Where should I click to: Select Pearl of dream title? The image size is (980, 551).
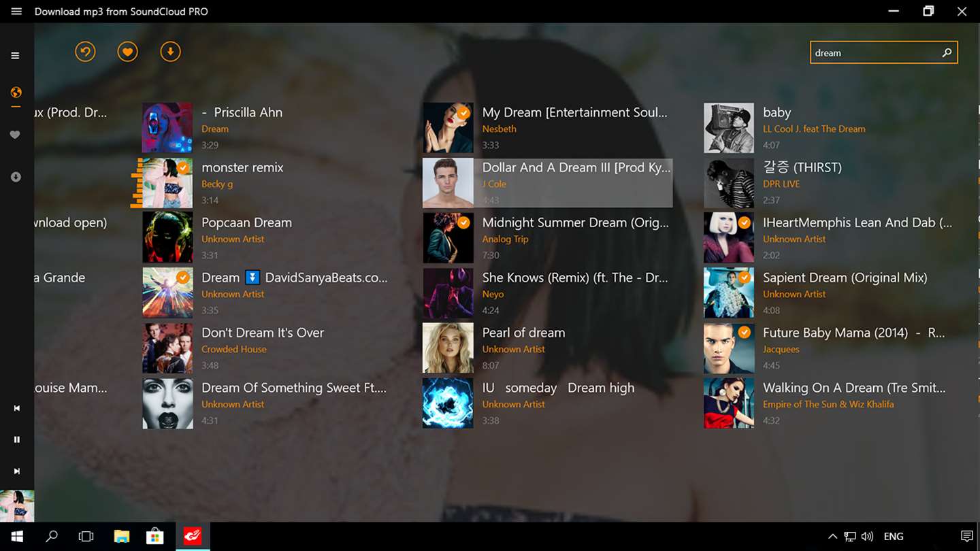(523, 333)
